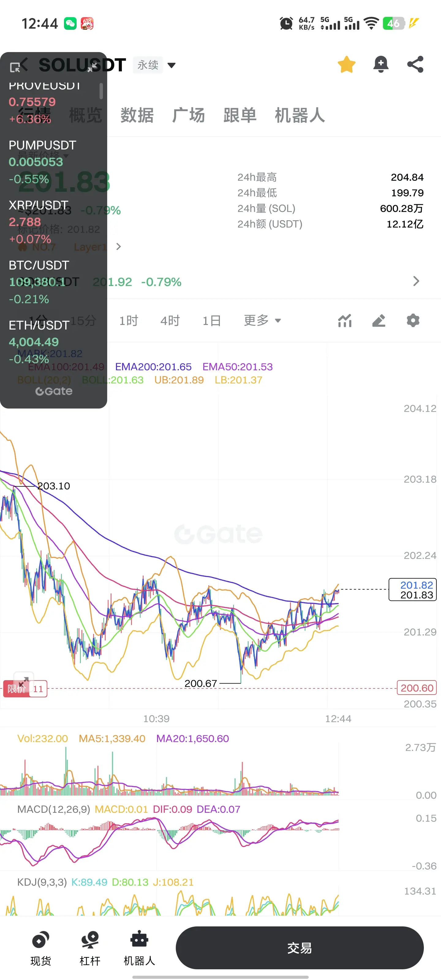Tap the 24h最低 value 199.79
Screen dimensions: 441x980
point(407,193)
